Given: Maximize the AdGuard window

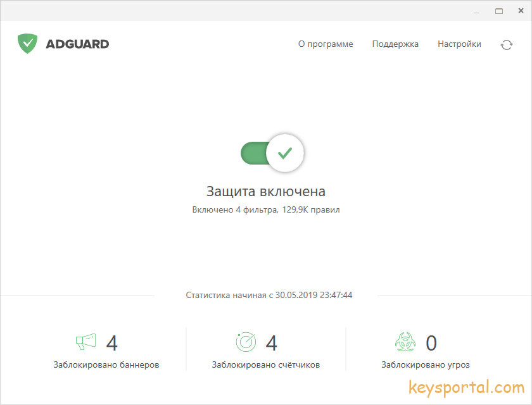Looking at the screenshot, I should pyautogui.click(x=499, y=11).
